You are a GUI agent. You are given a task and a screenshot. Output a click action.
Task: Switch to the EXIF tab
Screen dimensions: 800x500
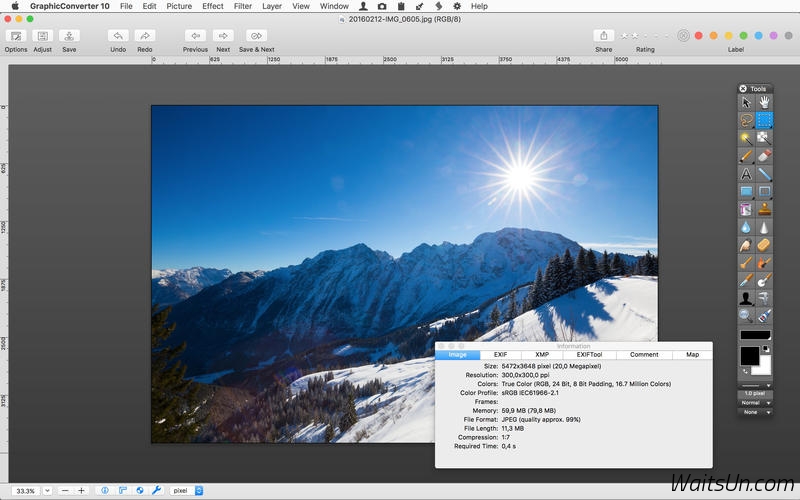point(500,355)
